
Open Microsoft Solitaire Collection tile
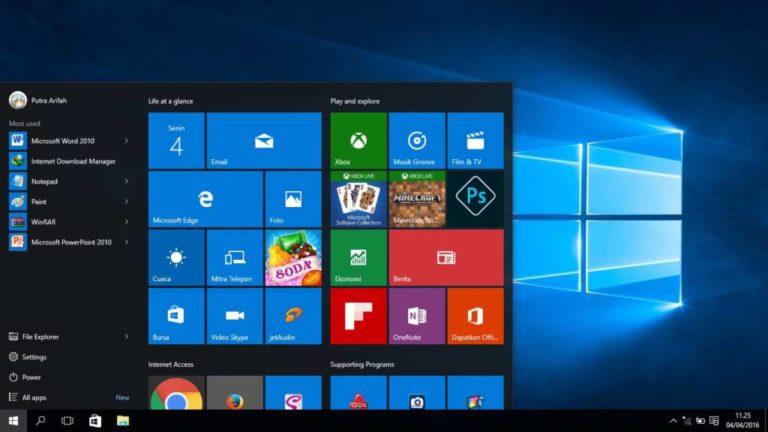coord(358,199)
